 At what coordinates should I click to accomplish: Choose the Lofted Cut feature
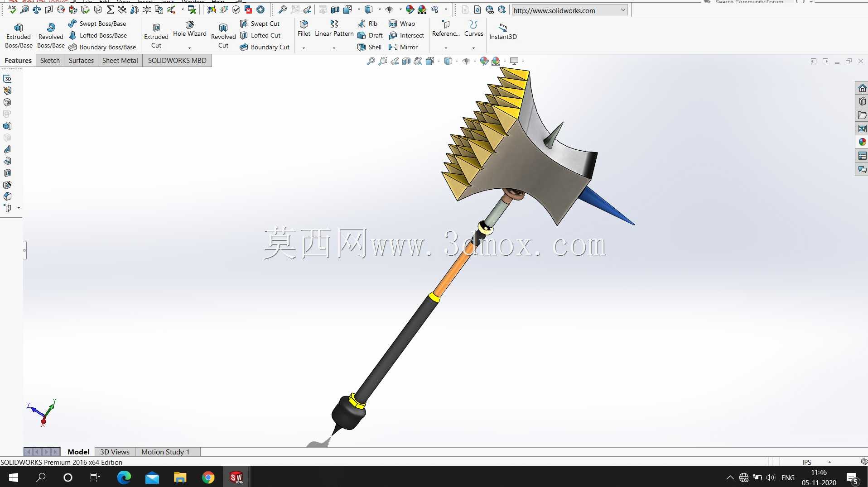pos(260,35)
